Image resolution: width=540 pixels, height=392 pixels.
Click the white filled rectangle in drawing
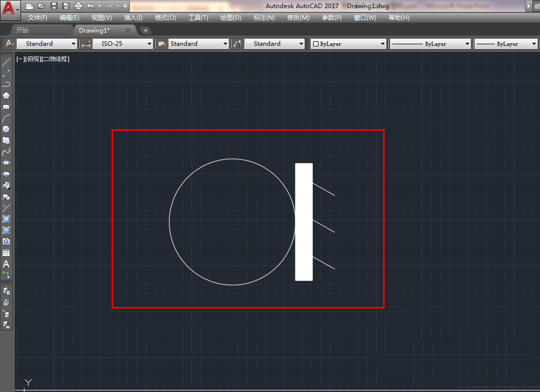304,222
